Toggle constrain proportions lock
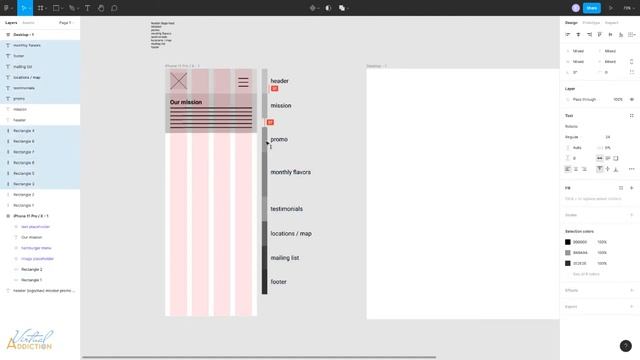This screenshot has height=360, width=640. [631, 62]
